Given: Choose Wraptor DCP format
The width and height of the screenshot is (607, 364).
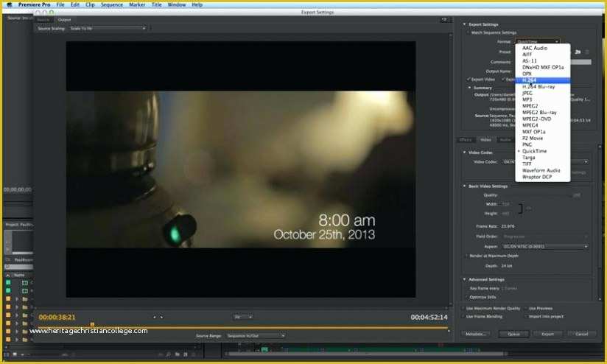Looking at the screenshot, I should coord(543,177).
